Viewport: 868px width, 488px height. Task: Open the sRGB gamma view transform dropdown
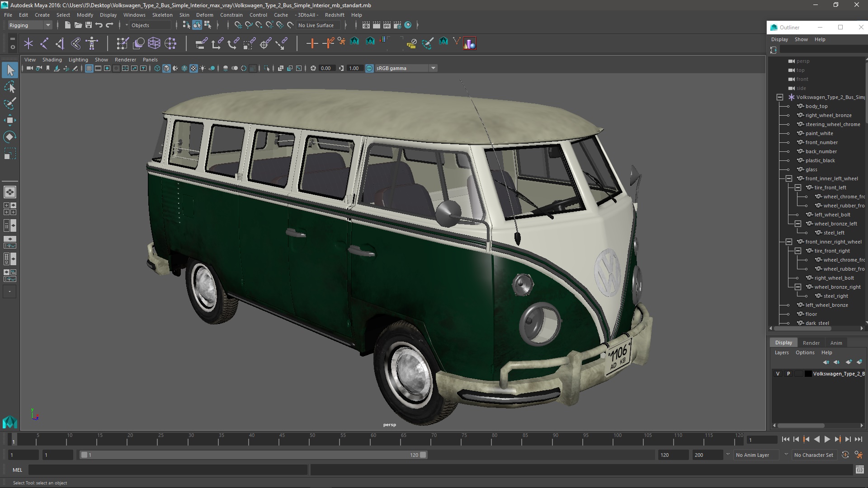(433, 68)
